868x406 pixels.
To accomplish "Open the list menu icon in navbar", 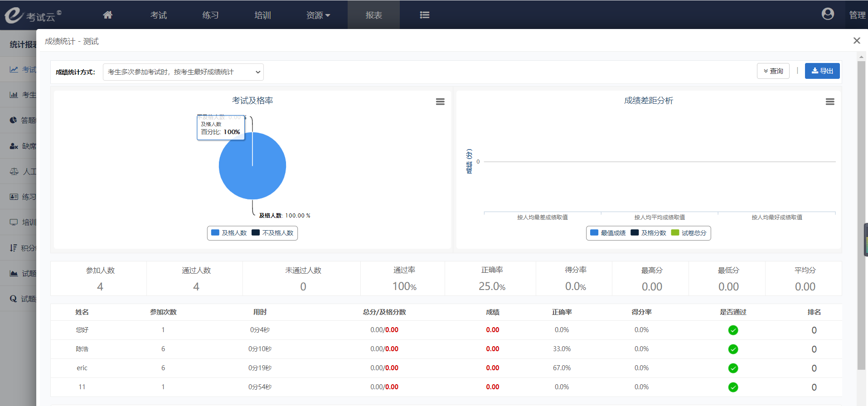I will pos(425,15).
